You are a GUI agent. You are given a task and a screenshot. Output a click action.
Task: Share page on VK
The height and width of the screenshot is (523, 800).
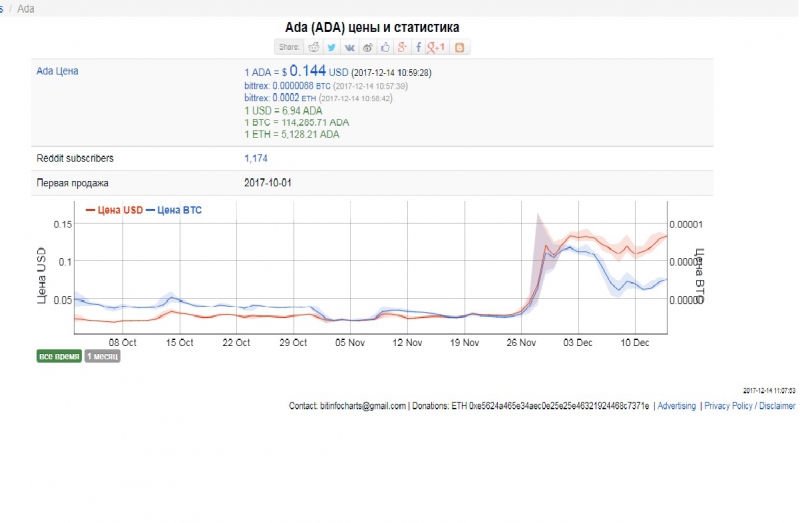[x=350, y=47]
